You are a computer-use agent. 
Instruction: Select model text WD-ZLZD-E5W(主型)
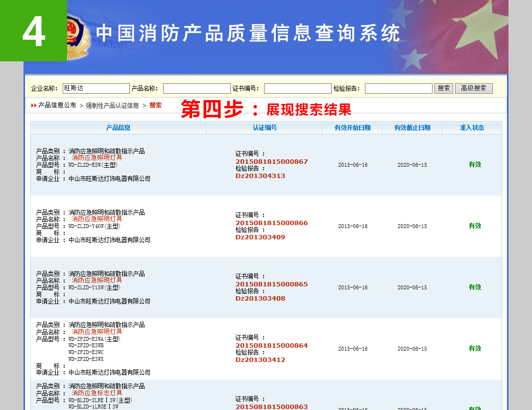click(x=93, y=165)
